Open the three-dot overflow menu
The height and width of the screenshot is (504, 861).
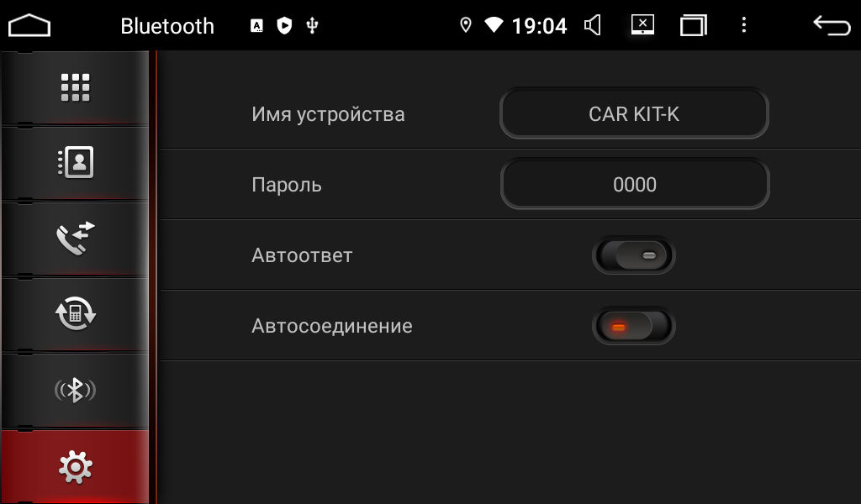tap(743, 24)
